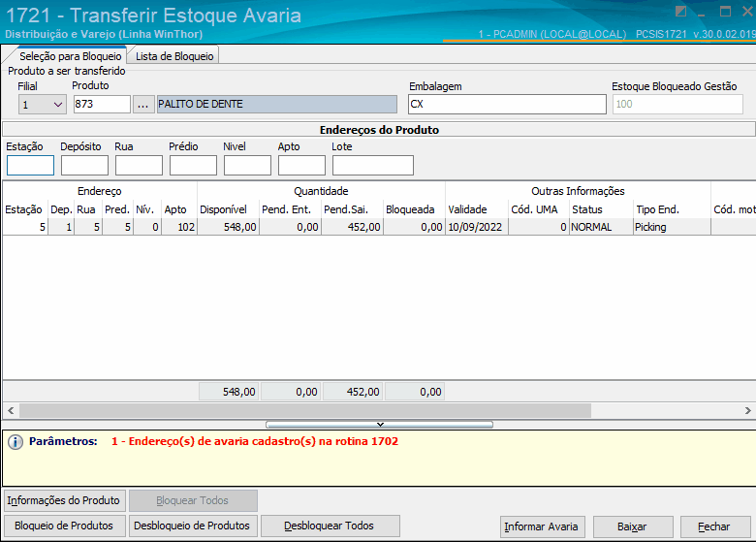
Task: Open product search ellipsis button
Action: point(142,104)
